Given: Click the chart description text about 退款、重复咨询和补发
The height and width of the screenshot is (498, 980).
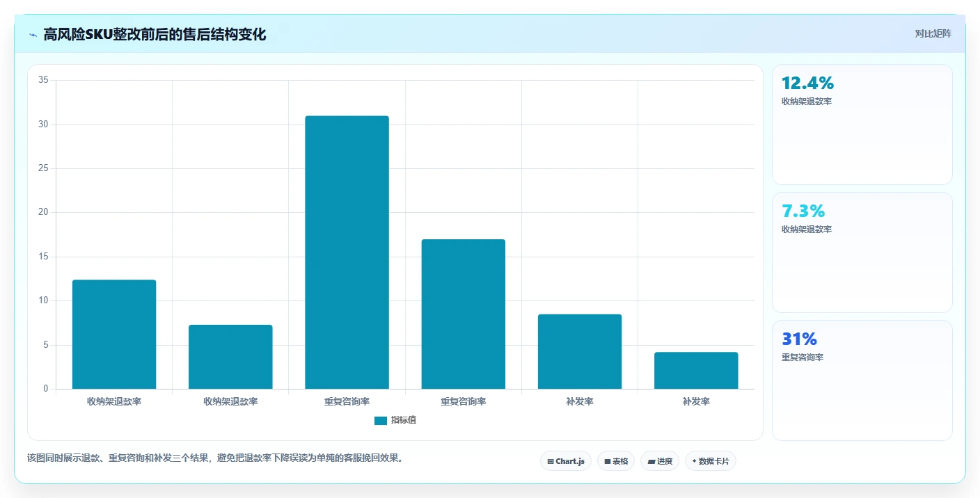Looking at the screenshot, I should coord(215,458).
